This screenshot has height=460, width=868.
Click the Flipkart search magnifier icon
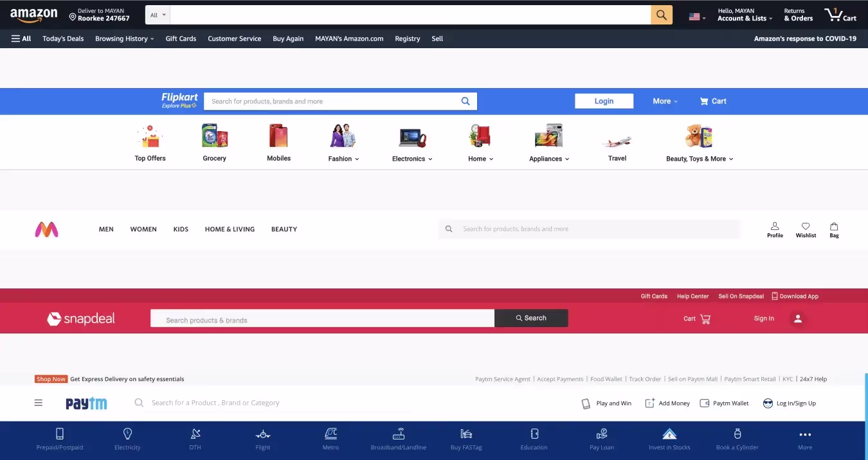[x=466, y=101]
